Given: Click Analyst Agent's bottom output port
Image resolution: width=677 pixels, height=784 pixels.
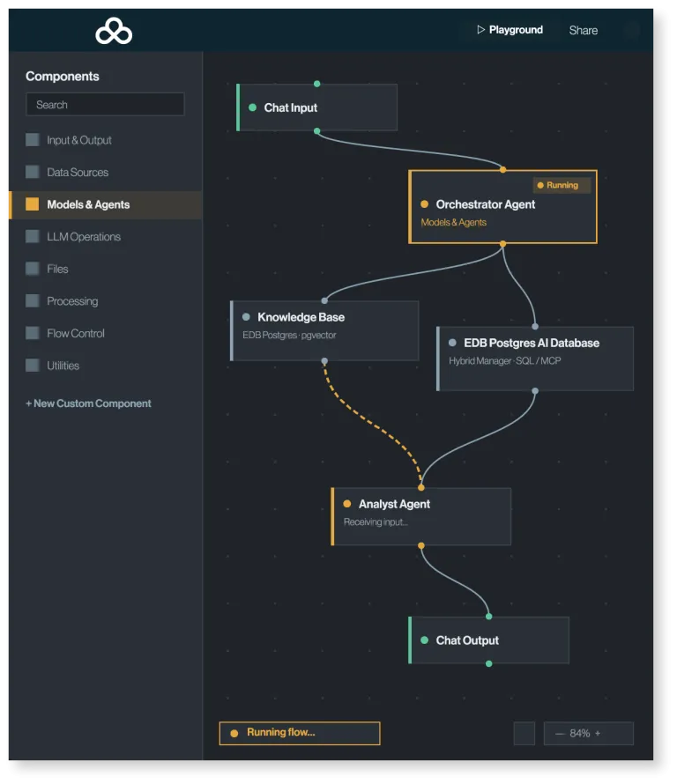Looking at the screenshot, I should [421, 545].
